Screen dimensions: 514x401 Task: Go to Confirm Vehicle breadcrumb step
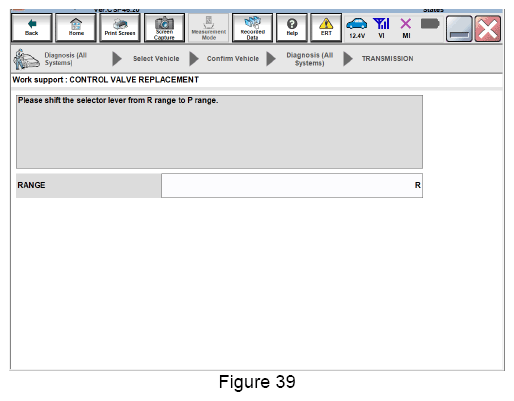click(233, 59)
